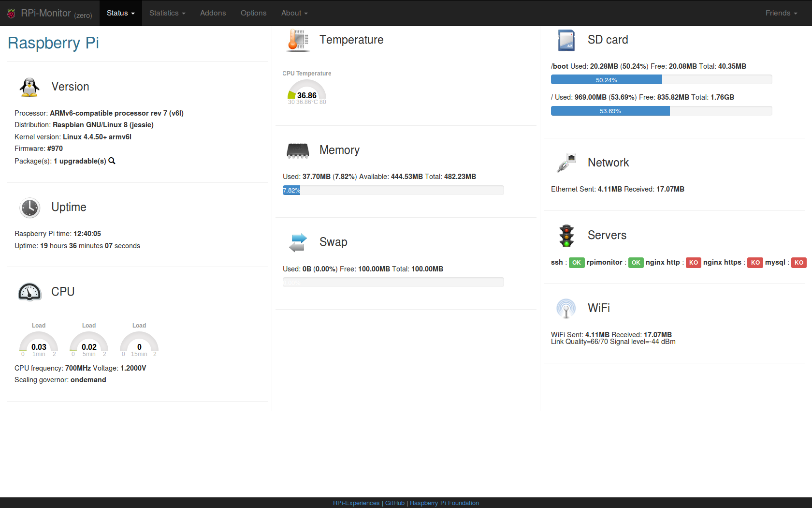
Task: Click the memory chip icon
Action: (x=298, y=151)
